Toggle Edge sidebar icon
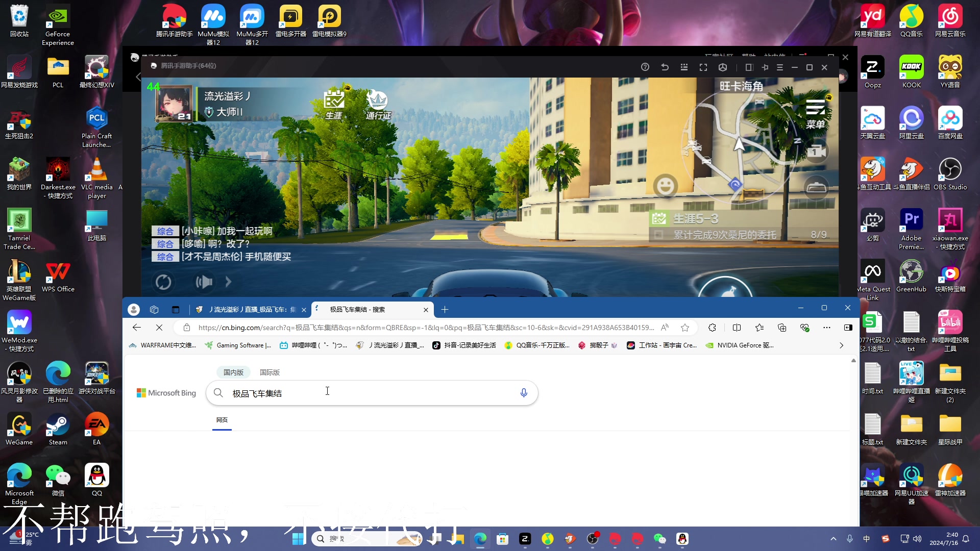 848,328
